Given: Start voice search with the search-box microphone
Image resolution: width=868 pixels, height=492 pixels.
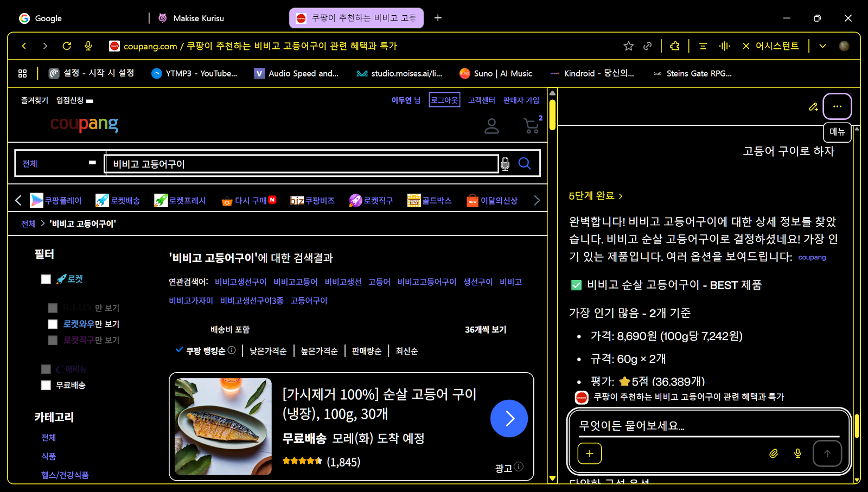Looking at the screenshot, I should 505,164.
